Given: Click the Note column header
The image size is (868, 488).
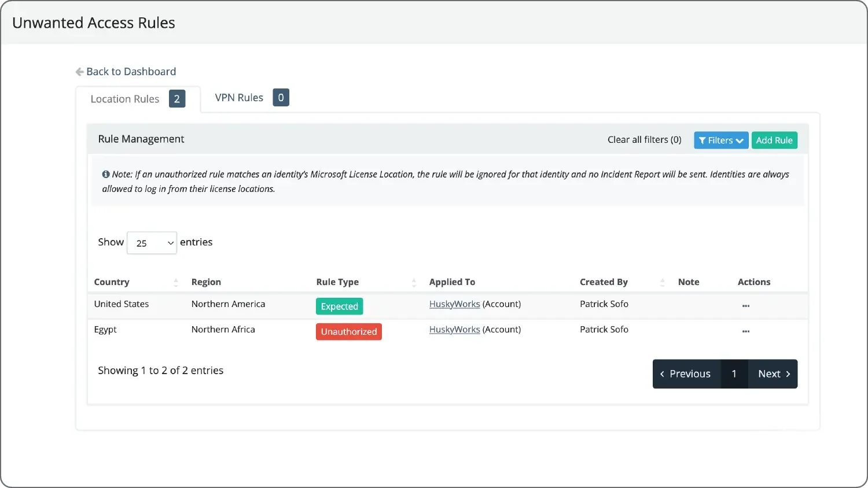Looking at the screenshot, I should tap(689, 282).
